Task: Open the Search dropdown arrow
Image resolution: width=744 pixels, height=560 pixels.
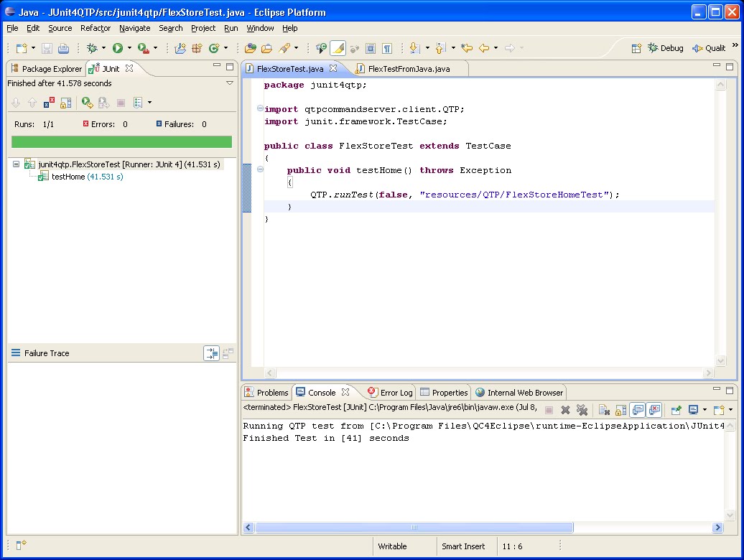Action: (x=296, y=48)
